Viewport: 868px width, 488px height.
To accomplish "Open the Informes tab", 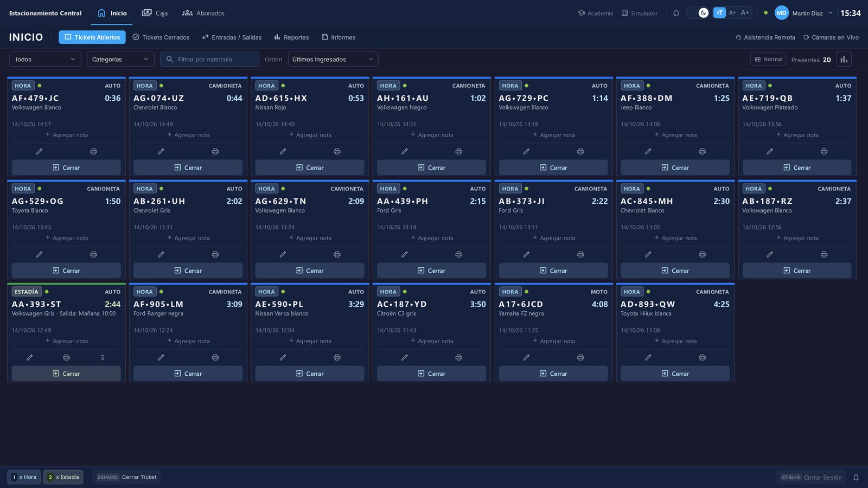I will [339, 37].
